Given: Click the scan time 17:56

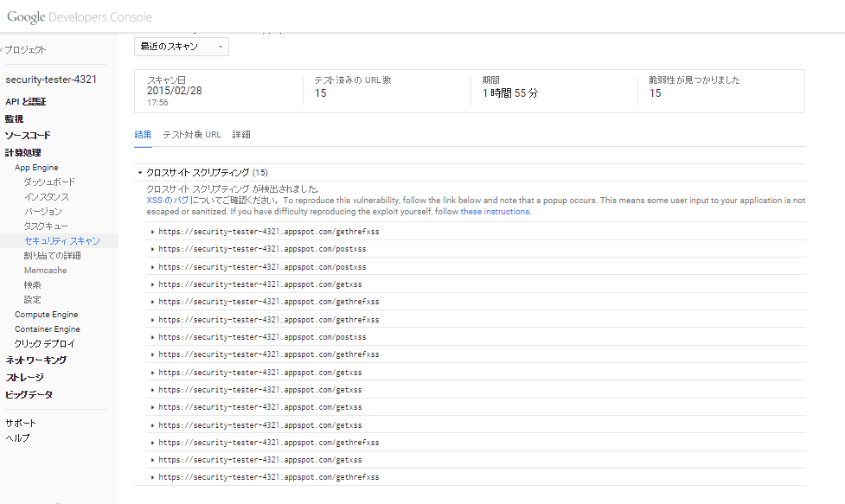Looking at the screenshot, I should [157, 103].
